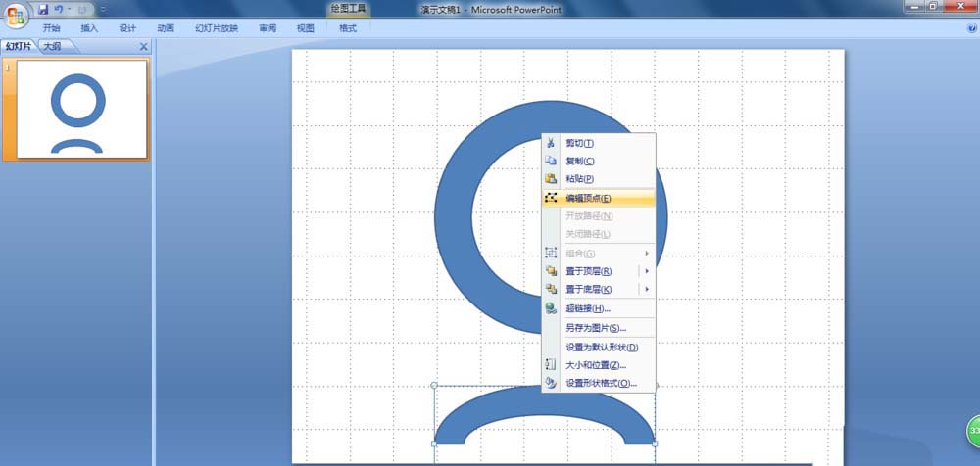Open 大小和位置(Z)... dialog entry
Screen dimensions: 980x466
point(598,365)
